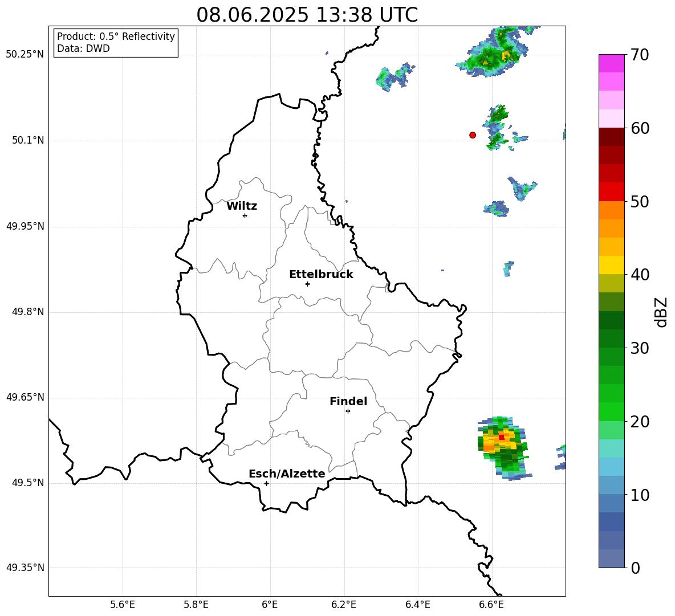Click the 6°E longitude label
675x616 pixels.
click(270, 605)
